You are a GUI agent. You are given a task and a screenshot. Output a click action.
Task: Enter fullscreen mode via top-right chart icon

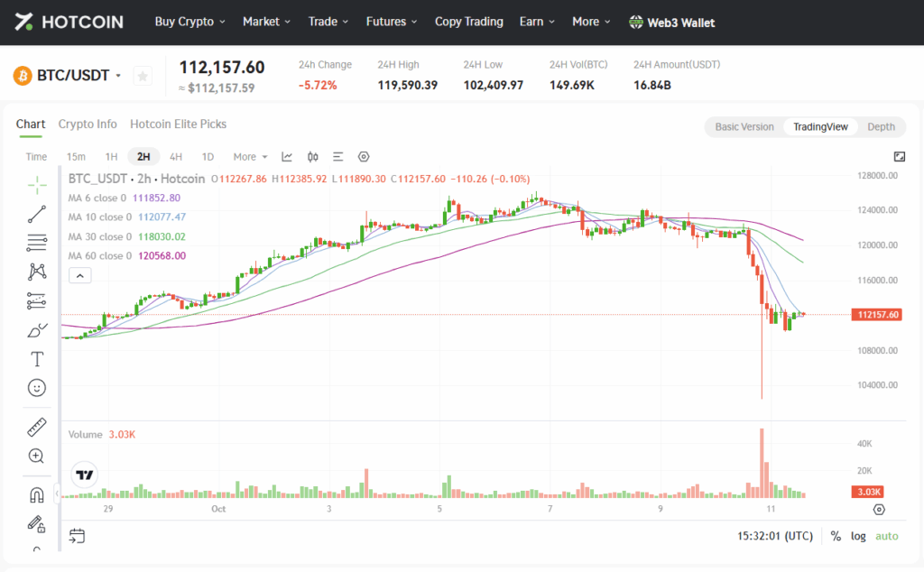point(899,156)
